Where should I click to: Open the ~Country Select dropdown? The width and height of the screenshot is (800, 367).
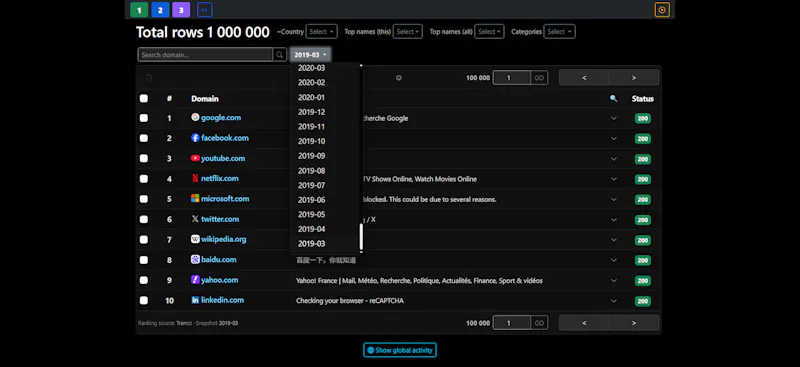(x=321, y=32)
